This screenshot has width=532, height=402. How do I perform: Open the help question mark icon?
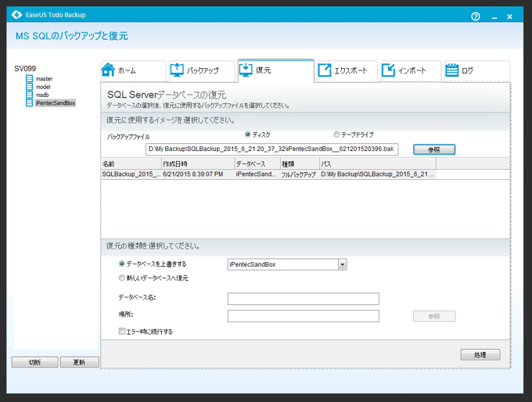click(476, 16)
